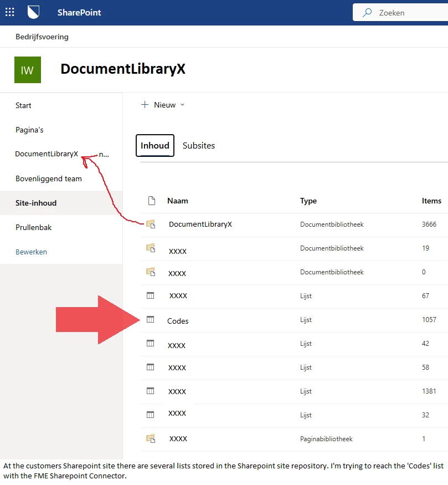
Task: Click the Paginabibliotheek row icon
Action: point(151,438)
